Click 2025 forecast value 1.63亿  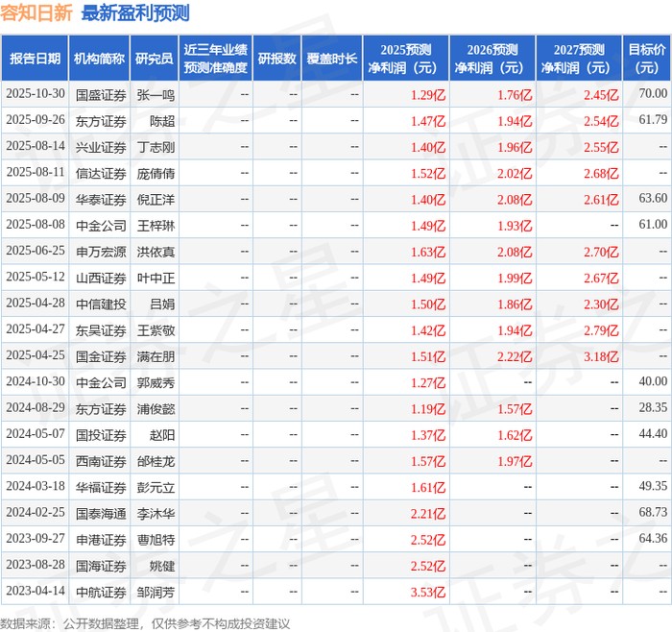tap(428, 252)
